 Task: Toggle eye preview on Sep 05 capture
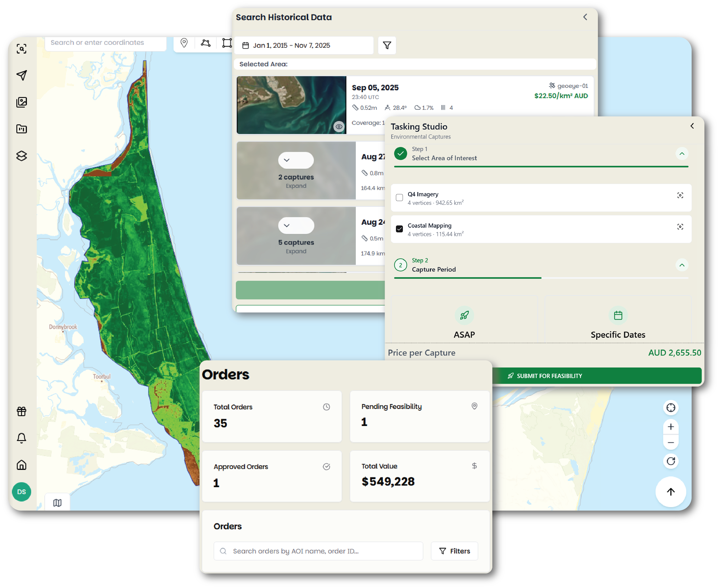[339, 127]
